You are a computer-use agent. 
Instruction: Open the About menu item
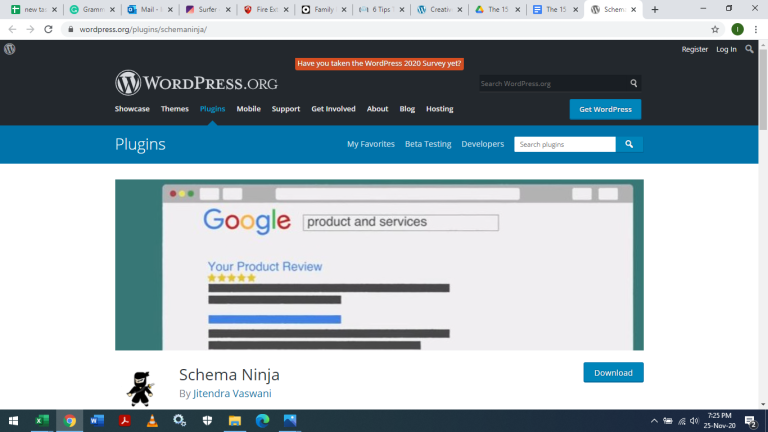click(x=377, y=109)
